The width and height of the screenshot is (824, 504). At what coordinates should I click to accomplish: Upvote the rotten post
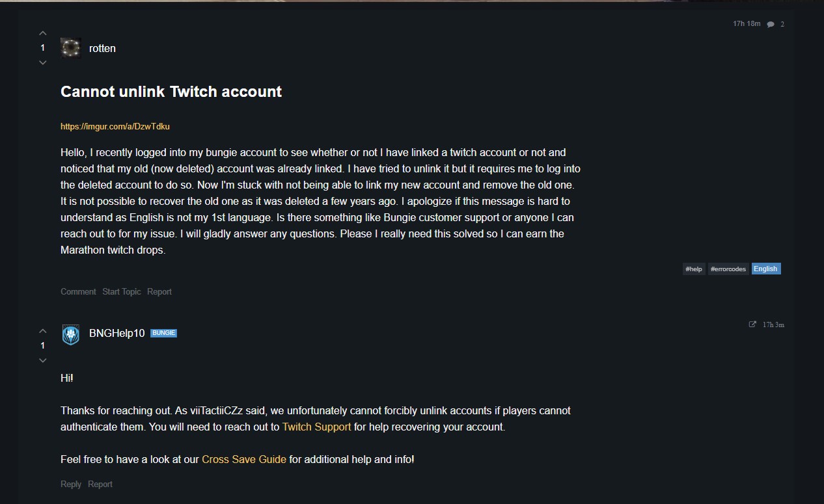coord(43,33)
